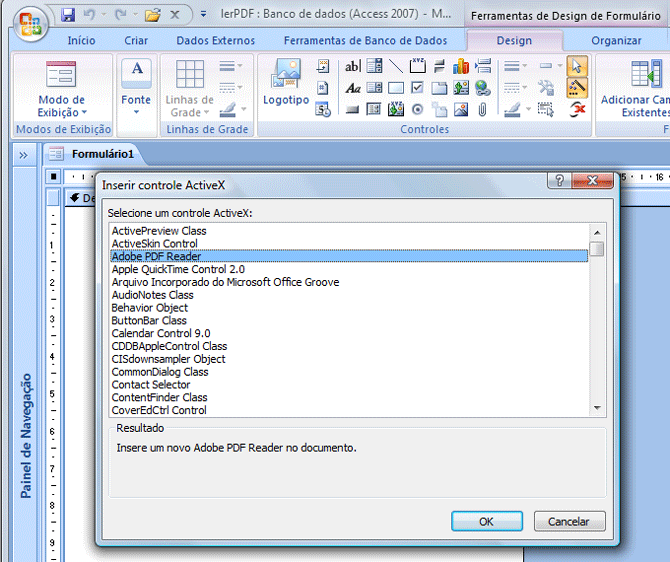Image resolution: width=670 pixels, height=562 pixels.
Task: Click the Insert Page control icon
Action: [x=439, y=109]
